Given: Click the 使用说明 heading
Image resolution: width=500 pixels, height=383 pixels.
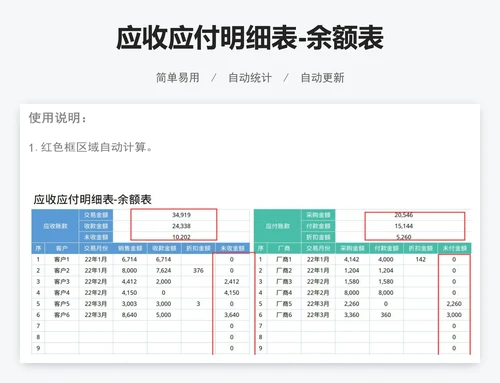Looking at the screenshot, I should [x=57, y=118].
